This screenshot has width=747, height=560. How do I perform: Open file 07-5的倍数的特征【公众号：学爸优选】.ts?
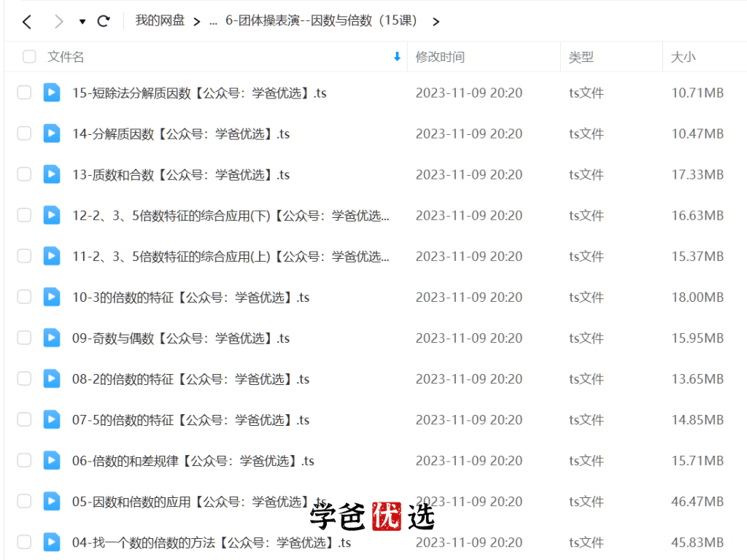tap(190, 421)
